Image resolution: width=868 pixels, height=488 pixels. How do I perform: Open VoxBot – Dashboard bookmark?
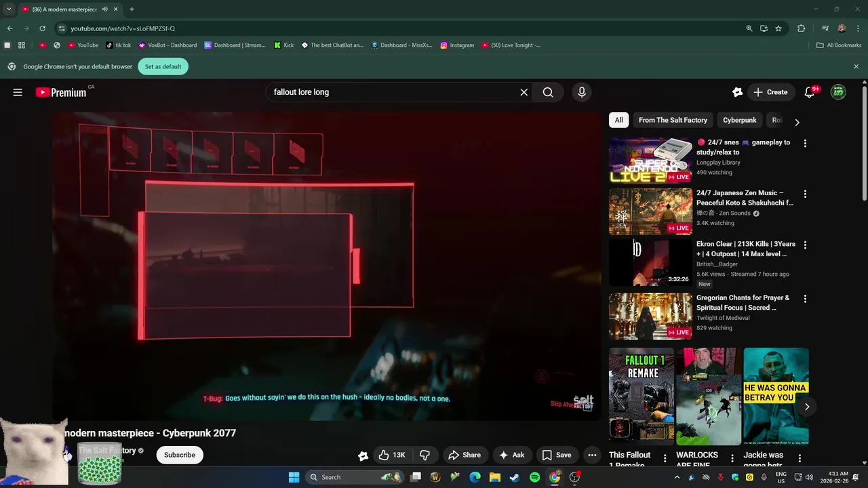[167, 45]
